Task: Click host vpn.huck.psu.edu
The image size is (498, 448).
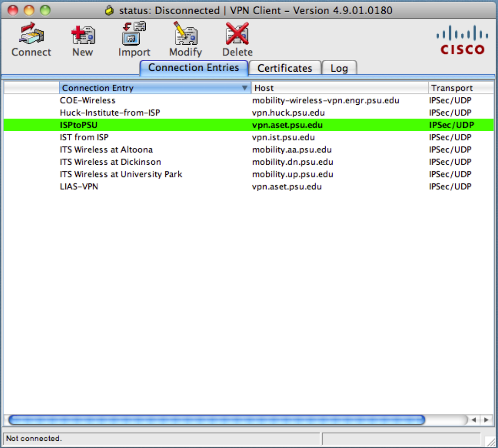Action: tap(288, 113)
